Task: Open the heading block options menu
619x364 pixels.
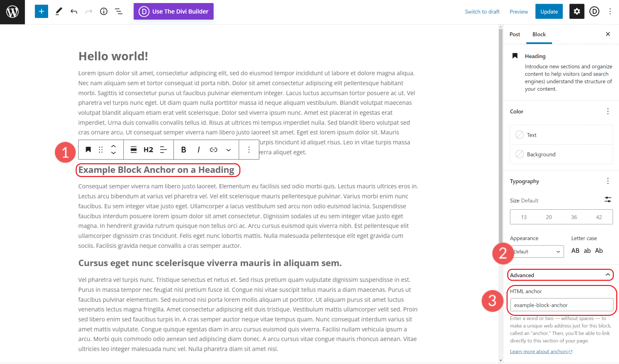Action: [x=249, y=150]
